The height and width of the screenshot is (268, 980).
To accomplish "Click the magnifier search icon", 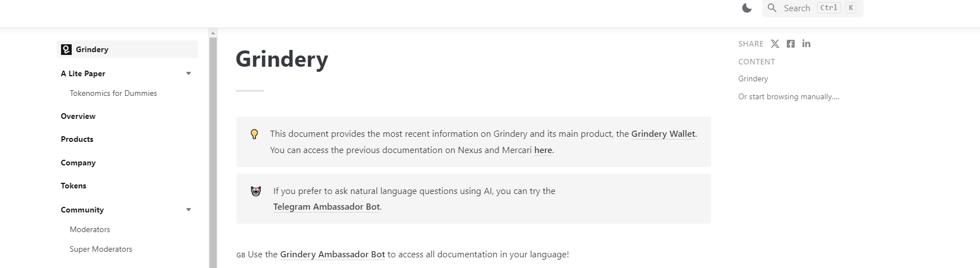I will pos(772,8).
